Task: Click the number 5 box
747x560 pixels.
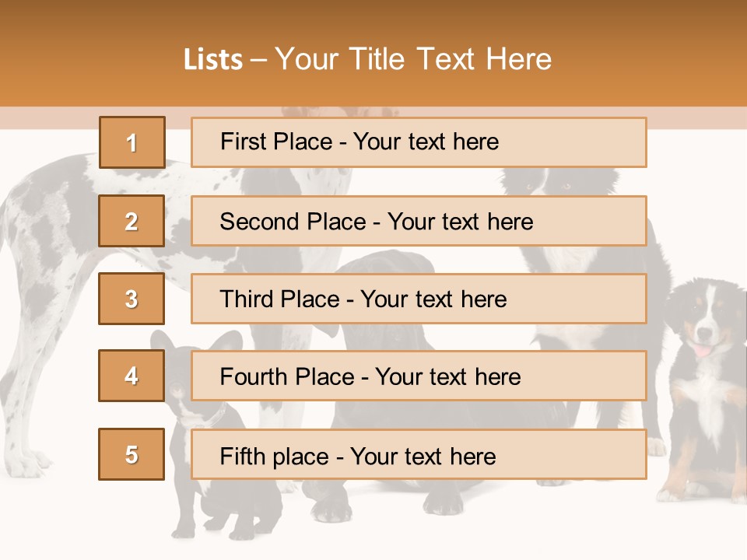Action: (132, 454)
